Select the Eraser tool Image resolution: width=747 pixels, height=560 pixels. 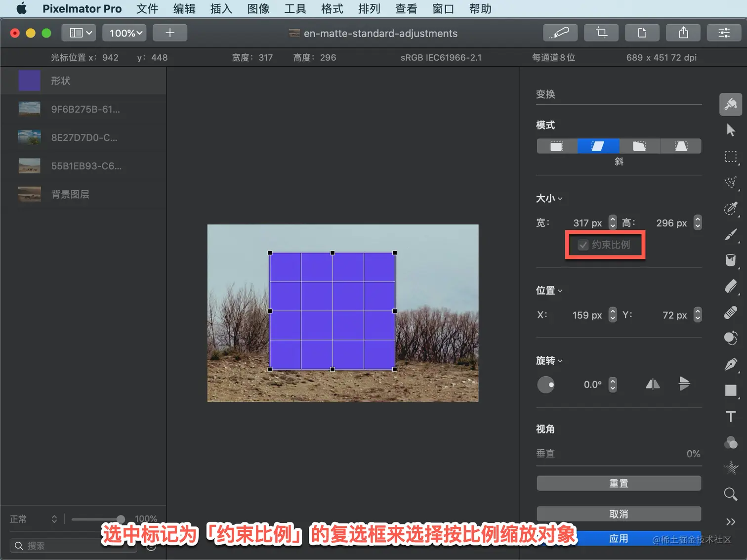731,286
